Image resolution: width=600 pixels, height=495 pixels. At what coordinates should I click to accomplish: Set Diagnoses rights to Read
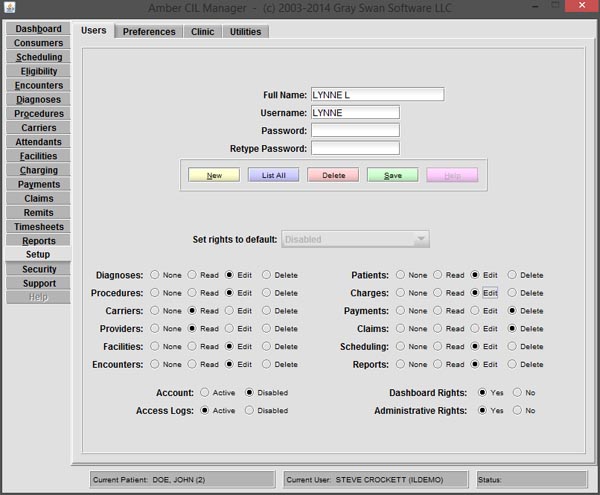(192, 275)
